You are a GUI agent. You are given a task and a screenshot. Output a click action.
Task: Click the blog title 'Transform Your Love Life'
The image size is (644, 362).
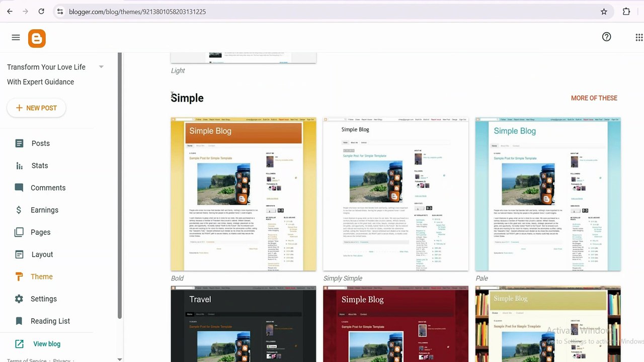coord(46,67)
